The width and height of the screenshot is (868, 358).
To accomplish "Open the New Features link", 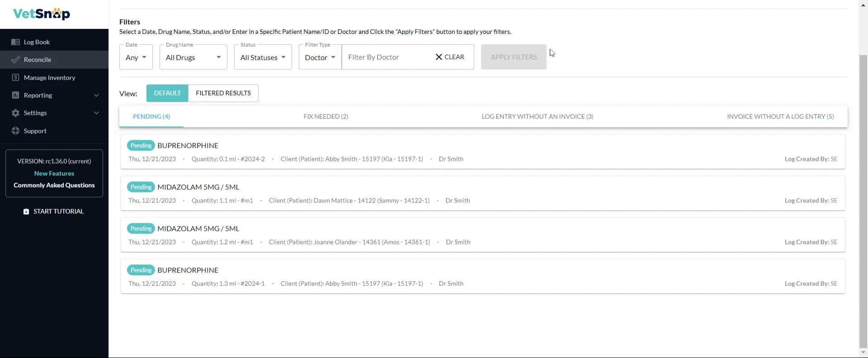I will [54, 174].
